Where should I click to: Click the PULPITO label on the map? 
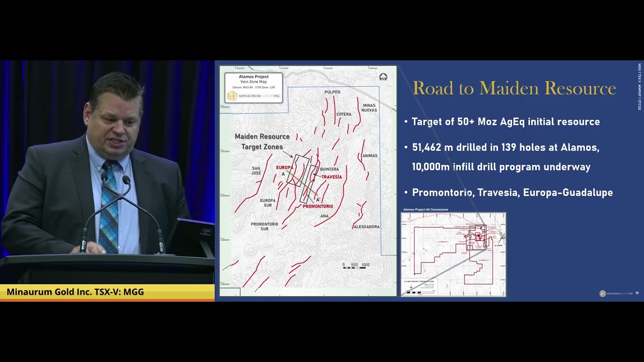333,92
